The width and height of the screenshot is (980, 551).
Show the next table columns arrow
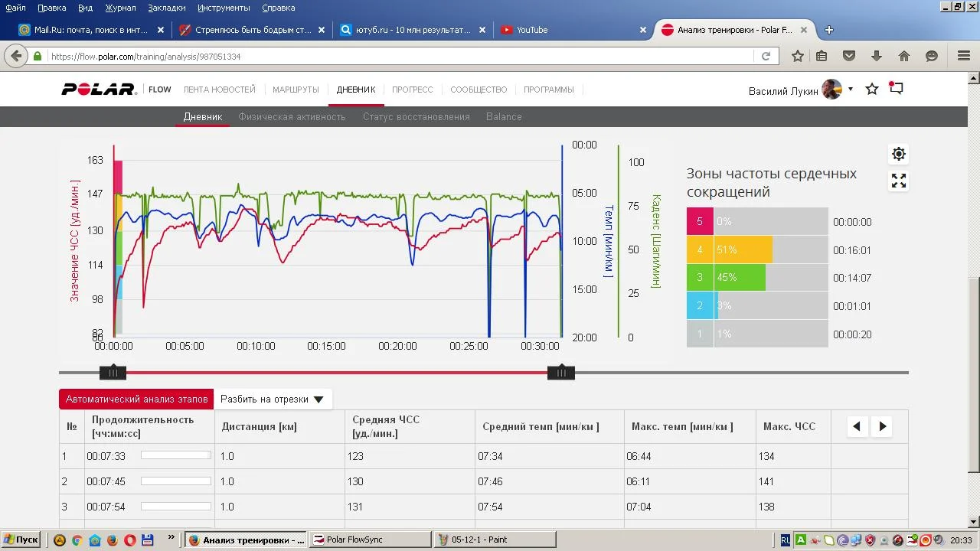coord(883,426)
